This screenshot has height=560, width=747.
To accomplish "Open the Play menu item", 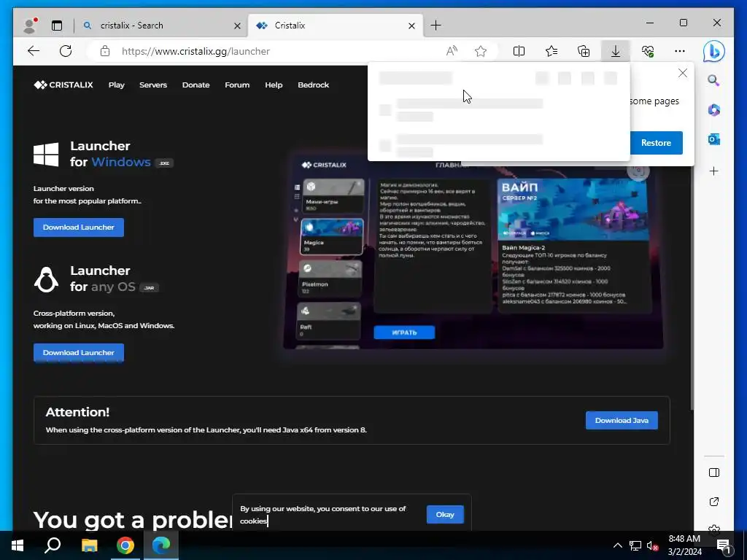I will (x=116, y=85).
